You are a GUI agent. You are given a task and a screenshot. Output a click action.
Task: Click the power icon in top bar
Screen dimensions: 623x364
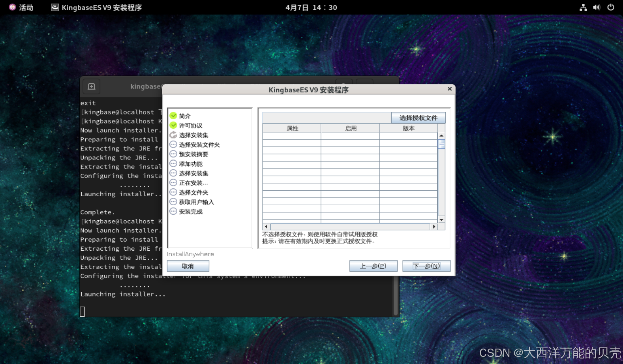pyautogui.click(x=611, y=7)
